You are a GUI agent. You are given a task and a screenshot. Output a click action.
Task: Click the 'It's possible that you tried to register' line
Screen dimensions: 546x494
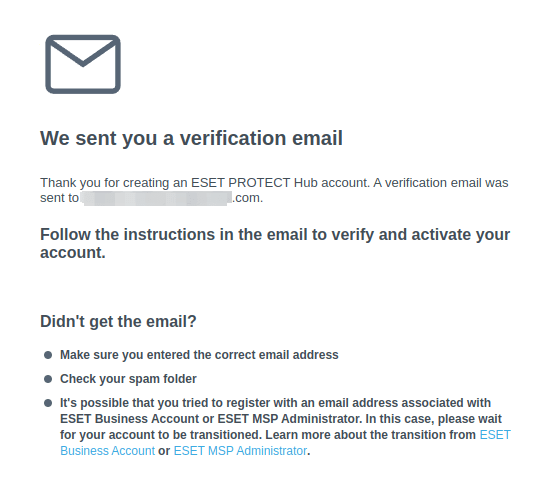275,403
